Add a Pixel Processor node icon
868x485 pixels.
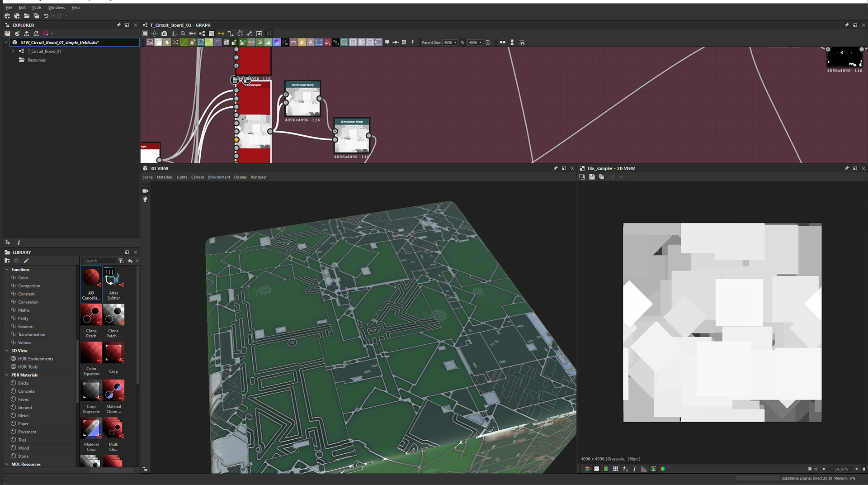point(285,43)
